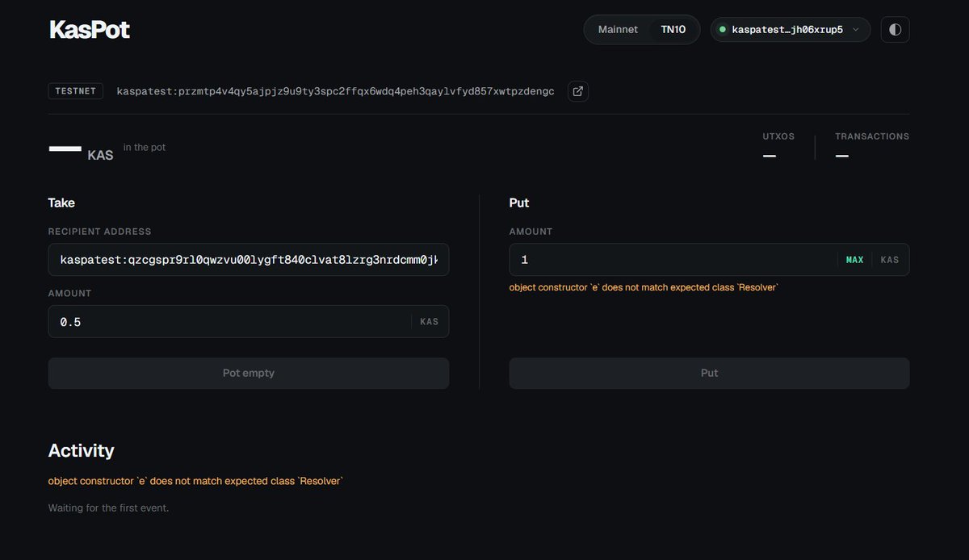Toggle the dark/light theme button
Image resolution: width=969 pixels, height=560 pixels.
[x=895, y=30]
